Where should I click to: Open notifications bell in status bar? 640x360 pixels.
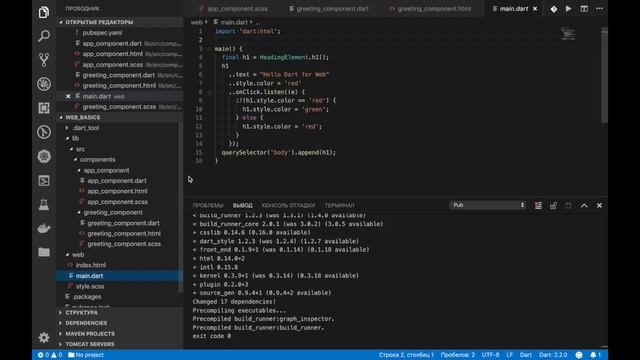pyautogui.click(x=595, y=355)
